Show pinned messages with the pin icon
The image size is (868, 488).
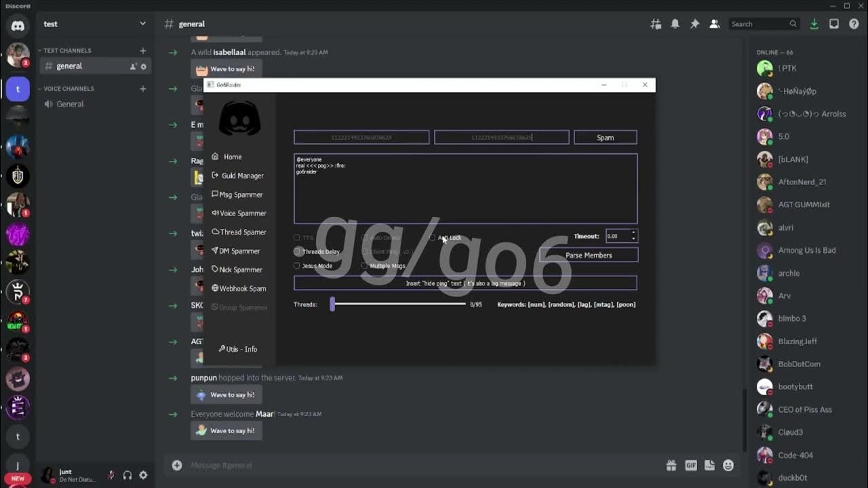[694, 24]
